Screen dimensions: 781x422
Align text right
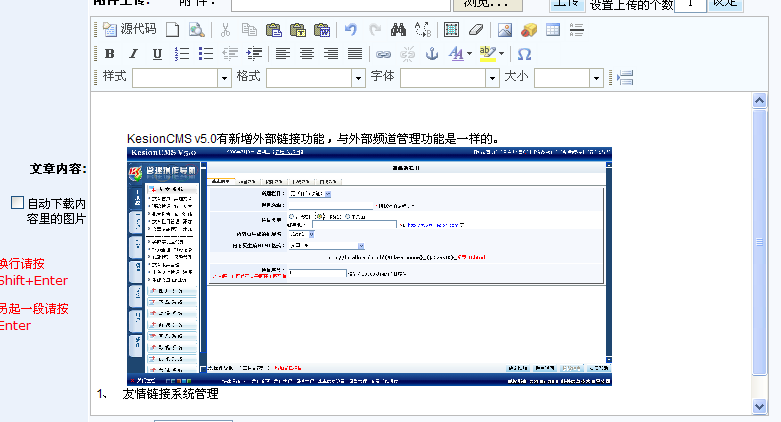coord(331,54)
